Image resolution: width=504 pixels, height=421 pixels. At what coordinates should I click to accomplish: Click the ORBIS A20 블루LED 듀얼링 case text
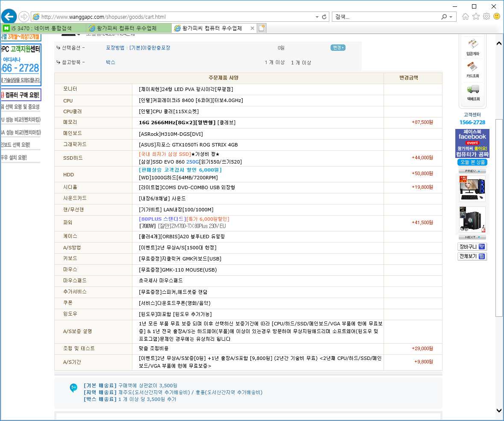pos(182,237)
